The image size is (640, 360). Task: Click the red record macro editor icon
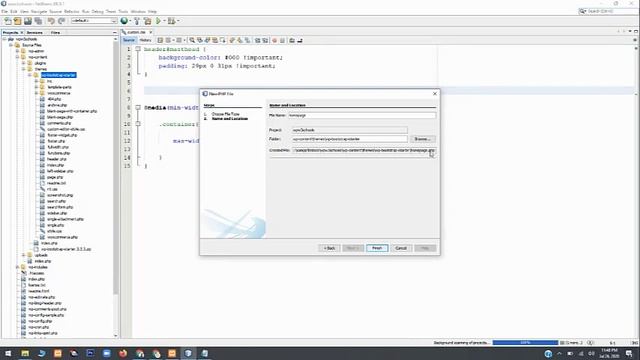pos(275,40)
